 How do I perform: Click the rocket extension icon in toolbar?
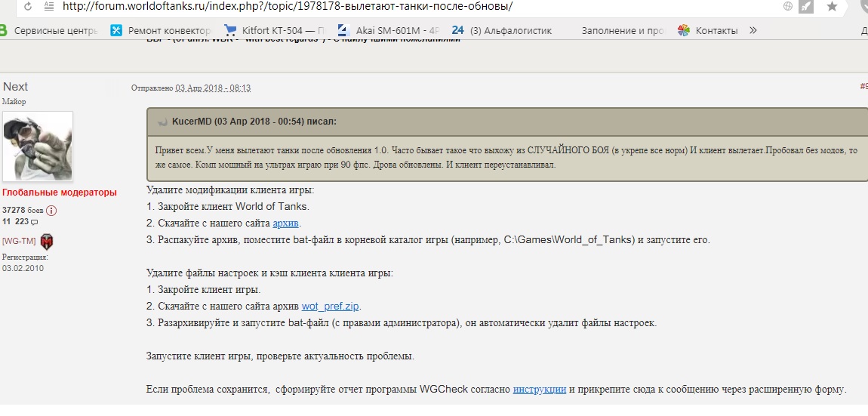pyautogui.click(x=808, y=7)
